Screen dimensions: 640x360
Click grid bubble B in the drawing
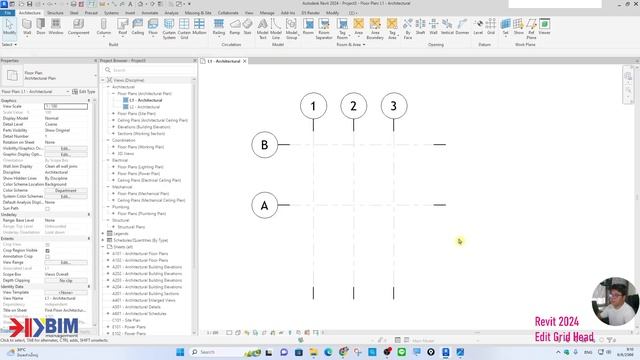pos(264,144)
